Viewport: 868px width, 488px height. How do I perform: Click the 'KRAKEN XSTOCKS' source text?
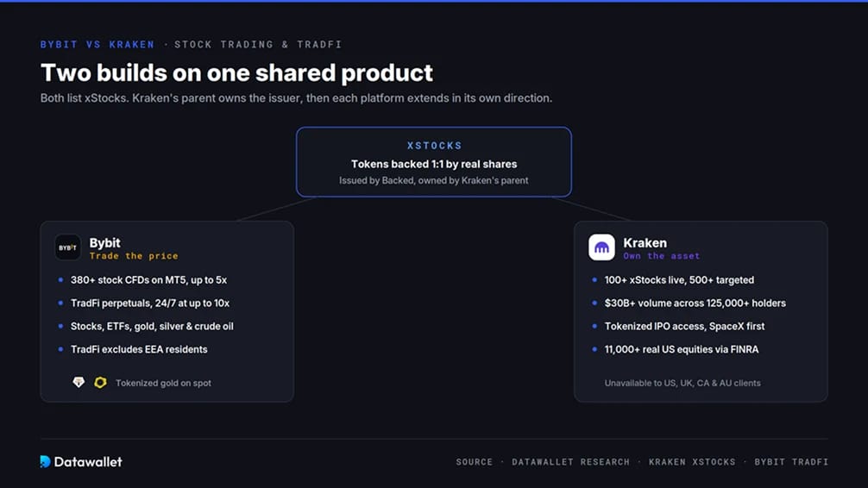click(x=692, y=462)
